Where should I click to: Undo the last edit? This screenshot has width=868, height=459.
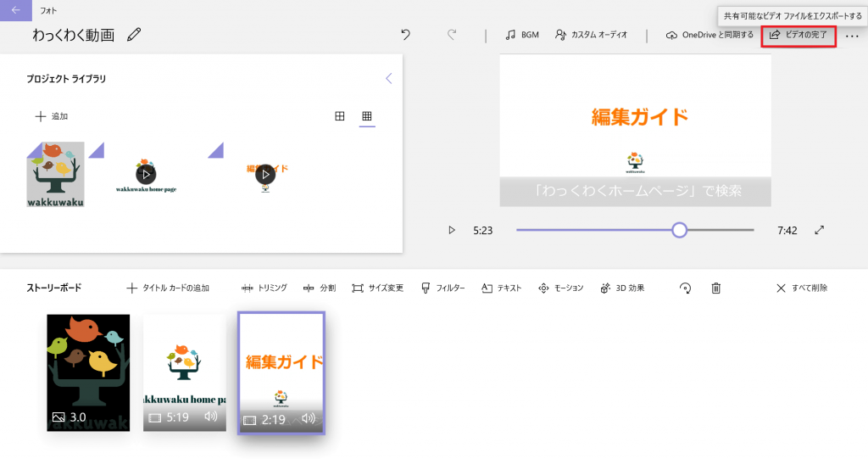click(x=405, y=35)
